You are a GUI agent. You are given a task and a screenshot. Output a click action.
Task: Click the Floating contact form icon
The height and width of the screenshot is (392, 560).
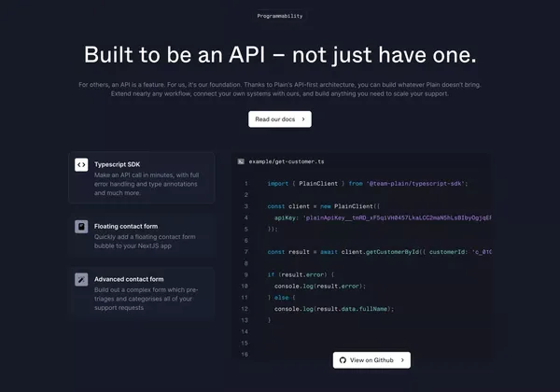point(81,227)
